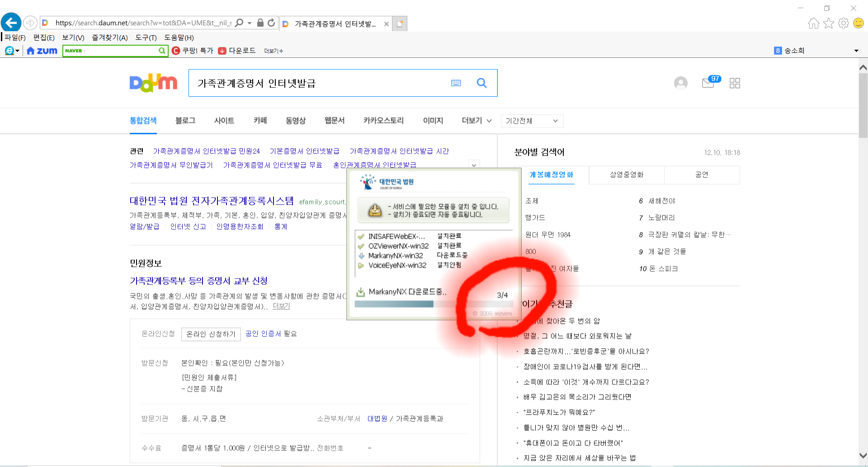The height and width of the screenshot is (467, 868).
Task: Click the install progress bar in popup
Action: pyautogui.click(x=433, y=304)
